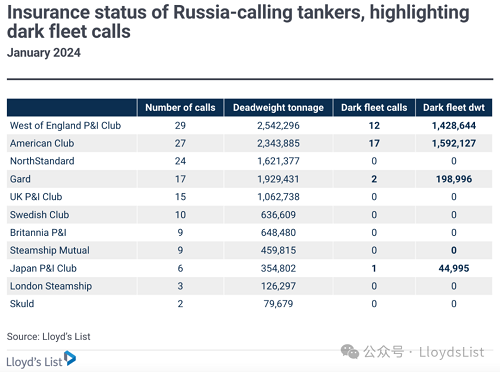This screenshot has width=500, height=372.
Task: Click the Dark fleet calls header
Action: [x=374, y=108]
